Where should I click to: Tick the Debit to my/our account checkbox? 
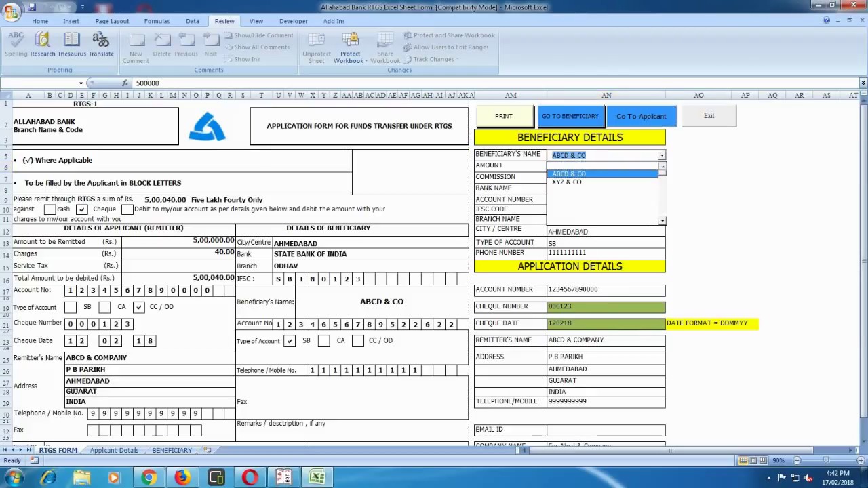pyautogui.click(x=127, y=209)
